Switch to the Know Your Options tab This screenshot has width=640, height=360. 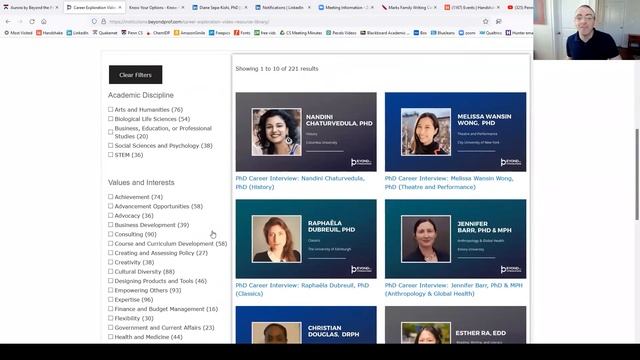(156, 7)
